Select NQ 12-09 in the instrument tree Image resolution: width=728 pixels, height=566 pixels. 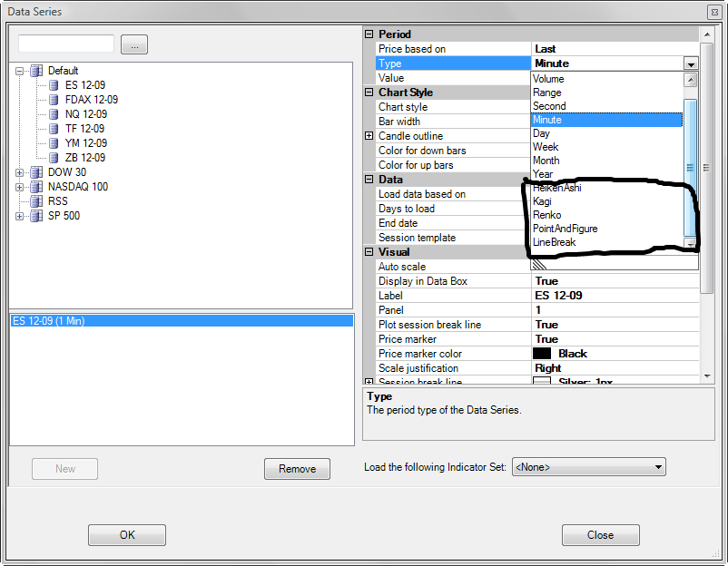pyautogui.click(x=86, y=114)
